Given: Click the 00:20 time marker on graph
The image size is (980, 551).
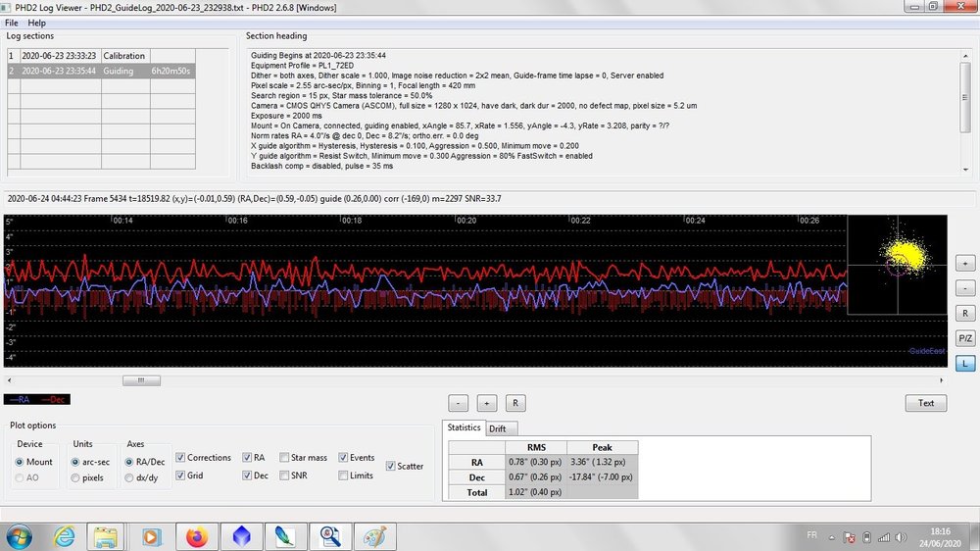Looking at the screenshot, I should (x=465, y=221).
